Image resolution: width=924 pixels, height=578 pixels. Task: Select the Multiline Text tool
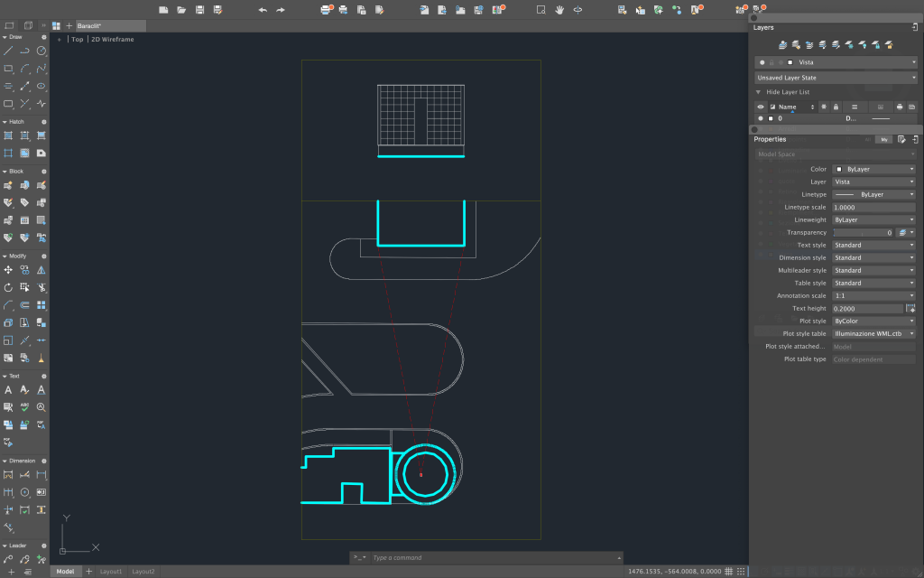(x=8, y=390)
